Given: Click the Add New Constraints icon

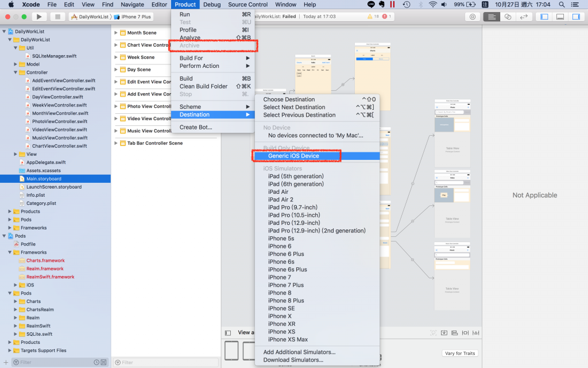Looking at the screenshot, I should (465, 333).
